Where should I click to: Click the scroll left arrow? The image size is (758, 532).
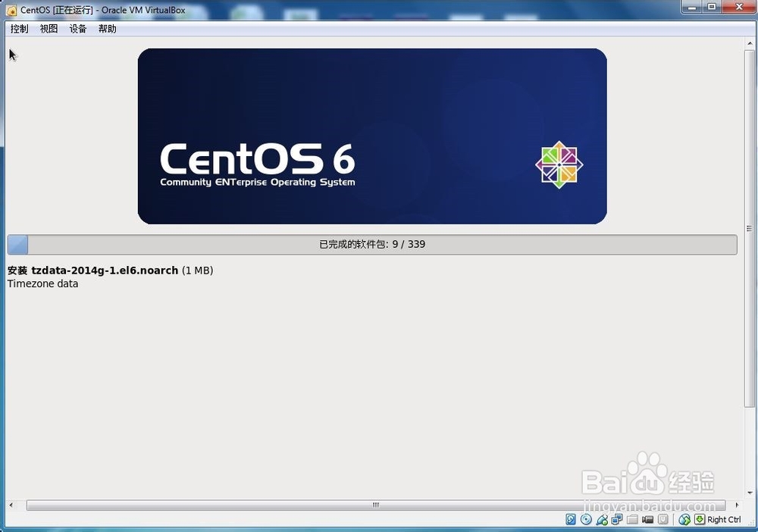point(11,505)
